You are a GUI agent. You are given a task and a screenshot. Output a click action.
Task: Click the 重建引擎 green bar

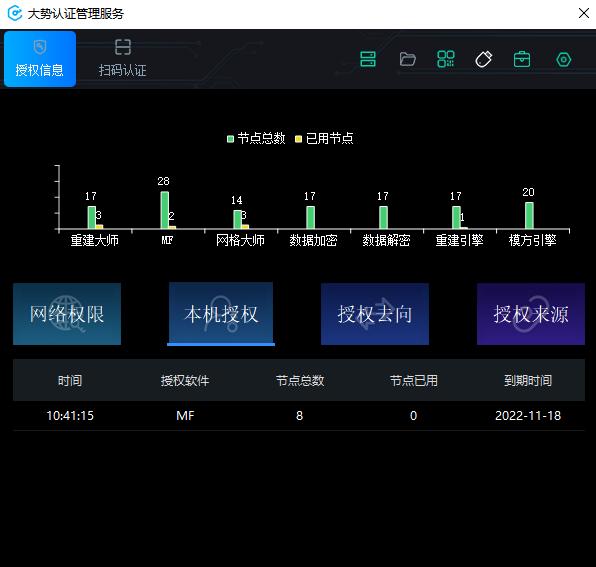(x=457, y=217)
